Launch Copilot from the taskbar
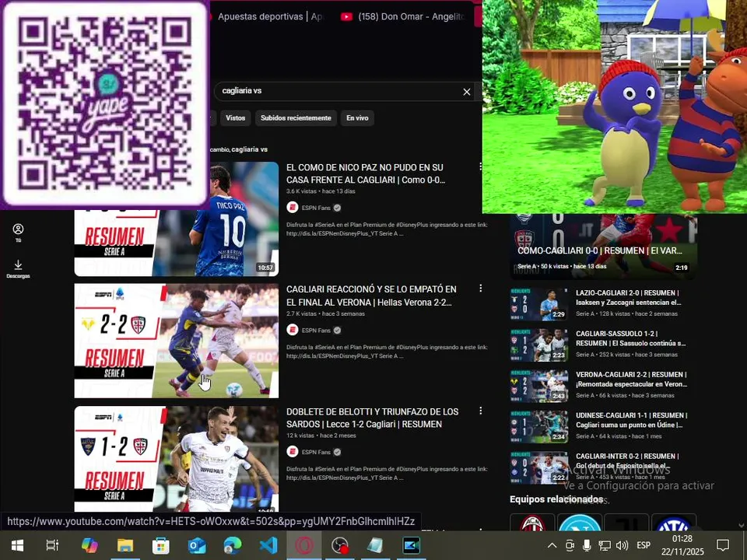The height and width of the screenshot is (560, 747). tap(89, 545)
